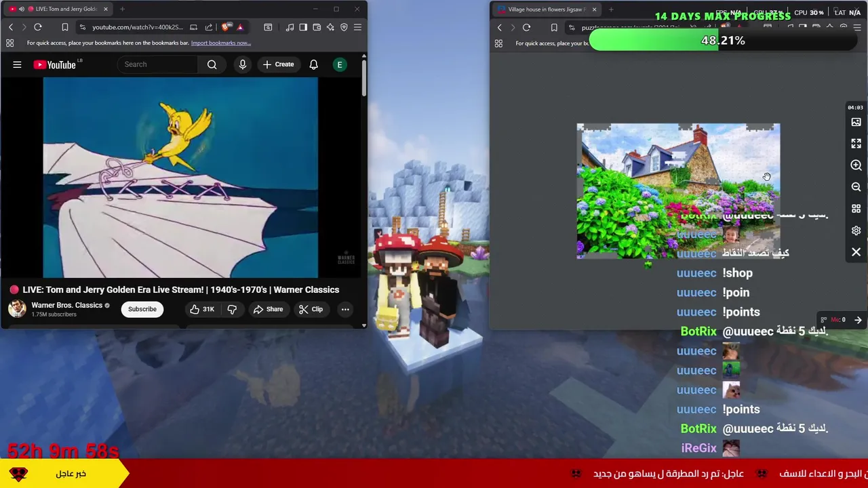Open the YouTube guide hamburger menu
The image size is (868, 488).
[17, 64]
